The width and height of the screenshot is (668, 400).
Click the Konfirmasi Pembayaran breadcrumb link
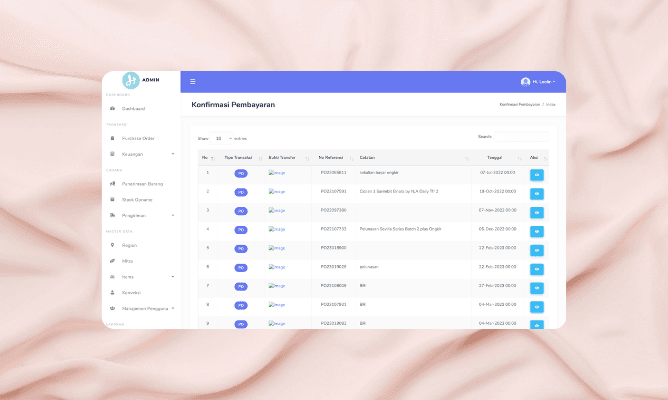(520, 104)
